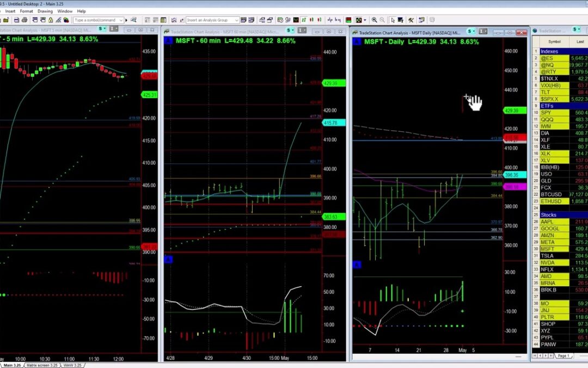Select the TSLA symbol in the watchlist

(x=554, y=256)
